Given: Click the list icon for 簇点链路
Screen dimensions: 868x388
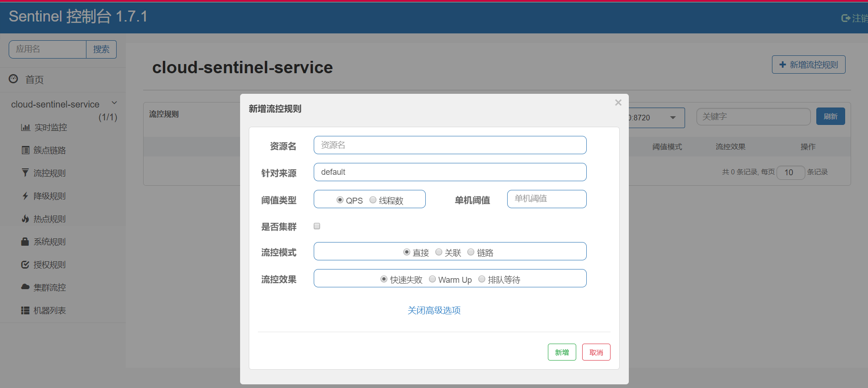Looking at the screenshot, I should (x=26, y=150).
